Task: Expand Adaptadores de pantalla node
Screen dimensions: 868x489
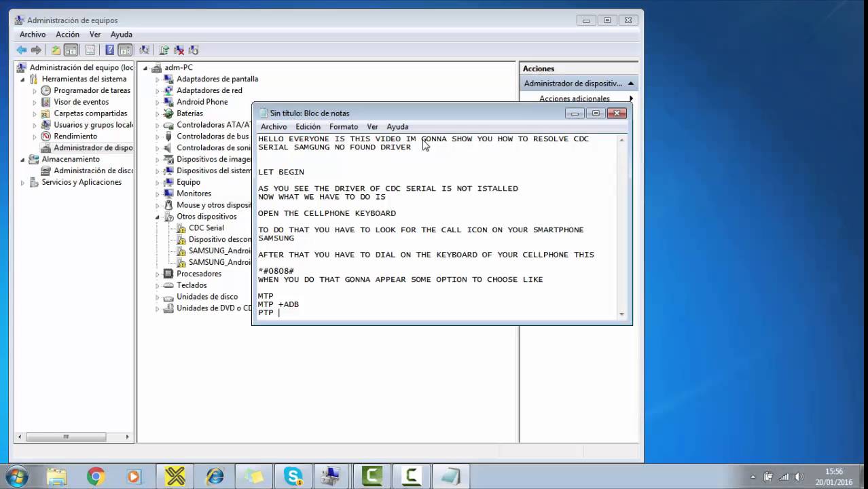Action: click(x=157, y=79)
